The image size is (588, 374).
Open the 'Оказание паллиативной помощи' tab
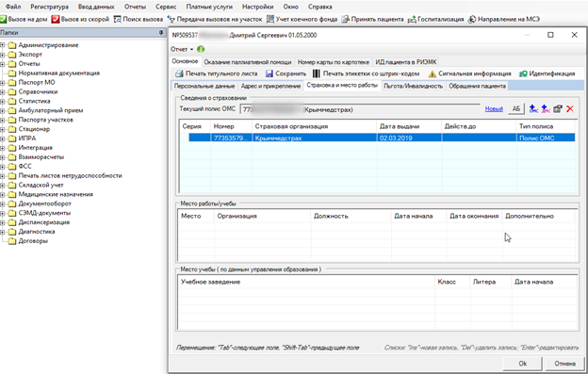click(x=248, y=62)
